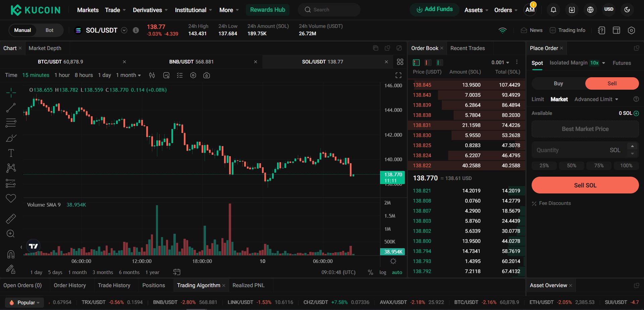The height and width of the screenshot is (310, 644).
Task: Select the Sell side toggle
Action: point(612,84)
